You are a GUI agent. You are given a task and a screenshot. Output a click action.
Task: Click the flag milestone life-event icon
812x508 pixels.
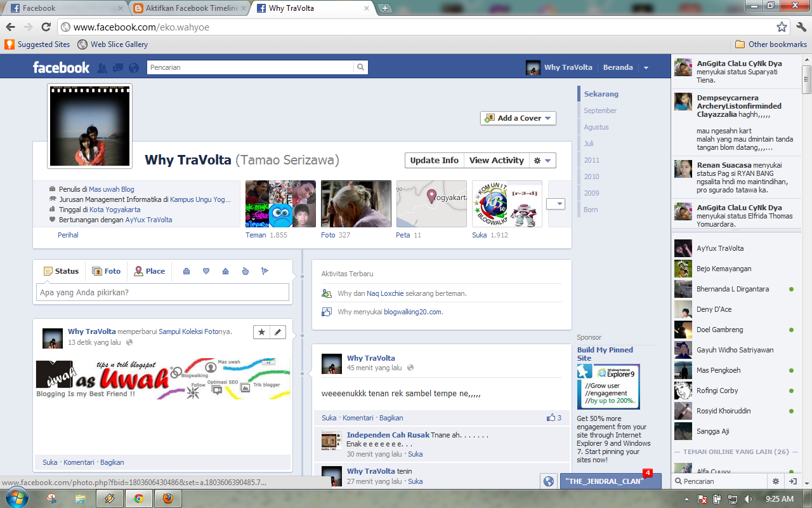point(265,271)
